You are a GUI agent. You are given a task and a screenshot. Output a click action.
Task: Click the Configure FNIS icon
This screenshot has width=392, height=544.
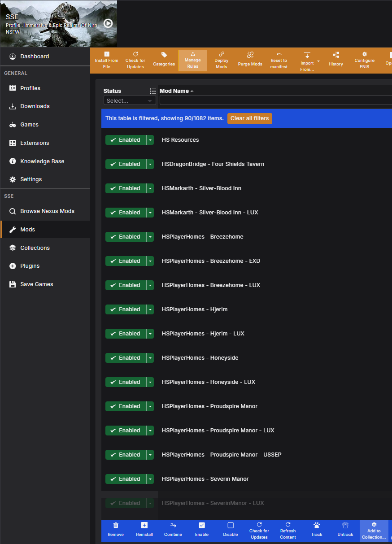tap(364, 60)
